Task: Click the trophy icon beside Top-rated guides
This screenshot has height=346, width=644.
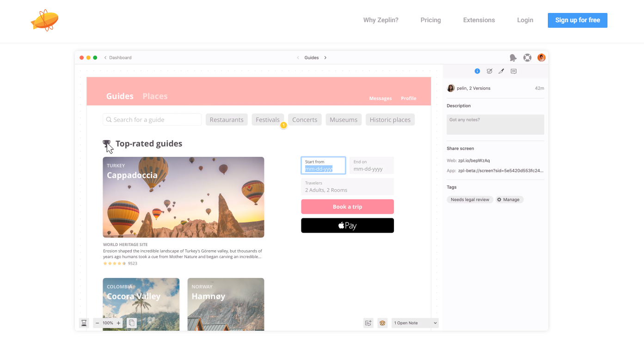Action: tap(107, 143)
